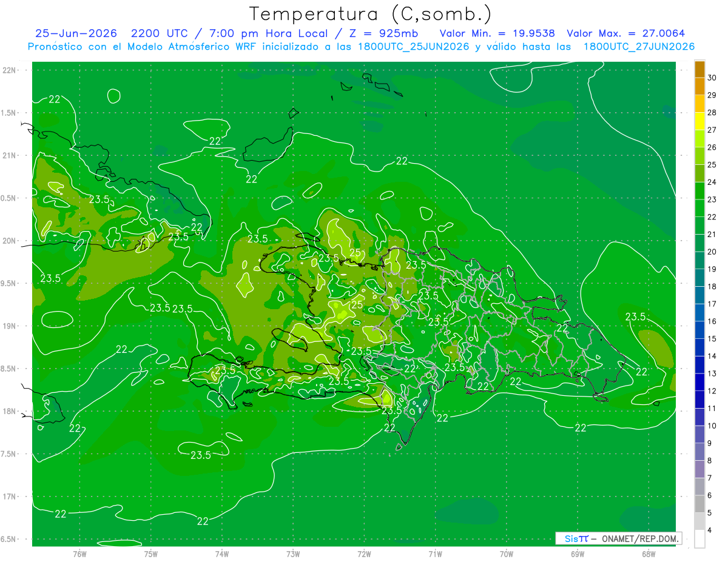
Task: Click the "18N" latitude axis label
Action: coord(10,411)
